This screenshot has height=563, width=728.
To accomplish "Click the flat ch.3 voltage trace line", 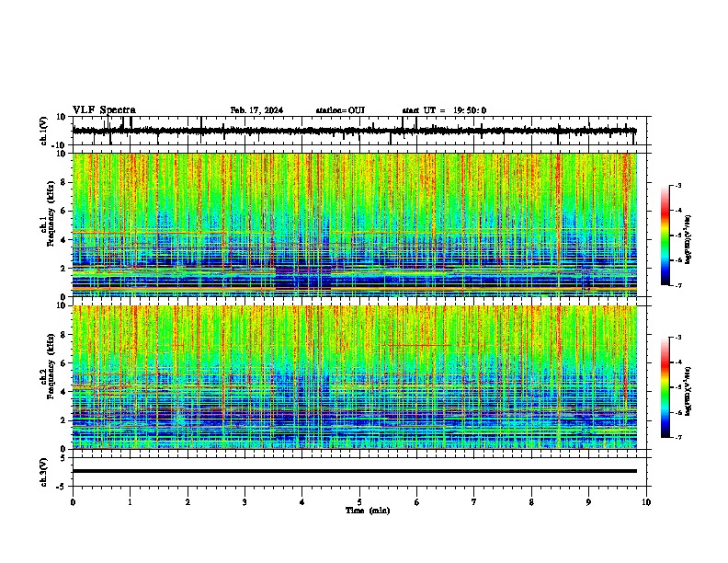I will pyautogui.click(x=355, y=471).
